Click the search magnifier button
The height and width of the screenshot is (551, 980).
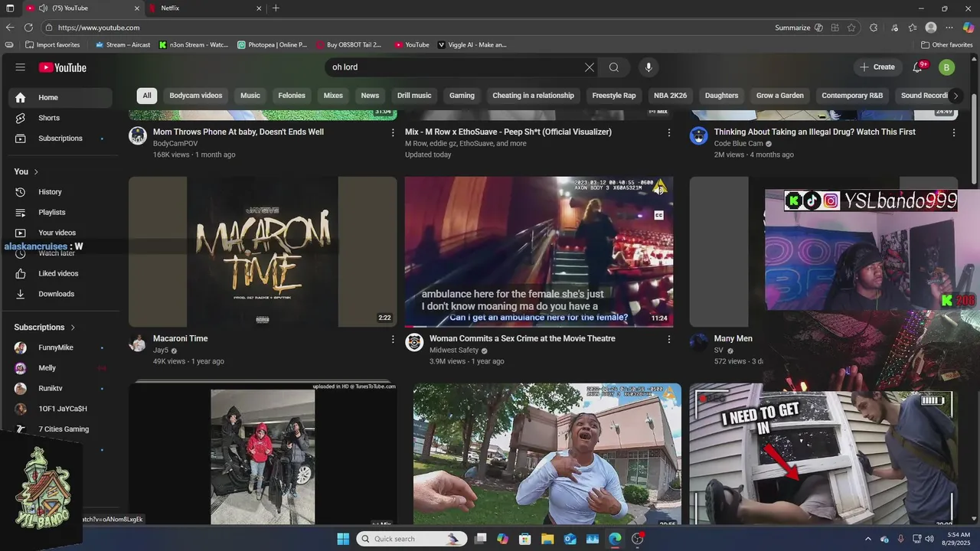pos(614,67)
